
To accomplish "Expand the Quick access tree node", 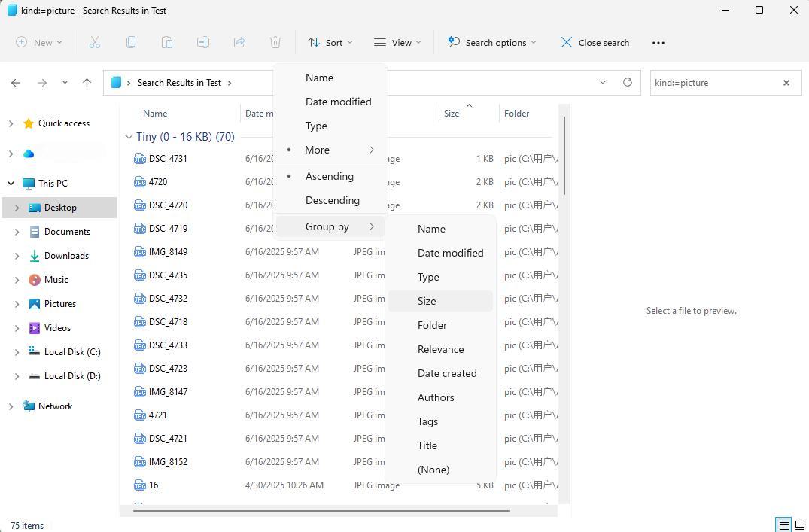I will (x=11, y=123).
